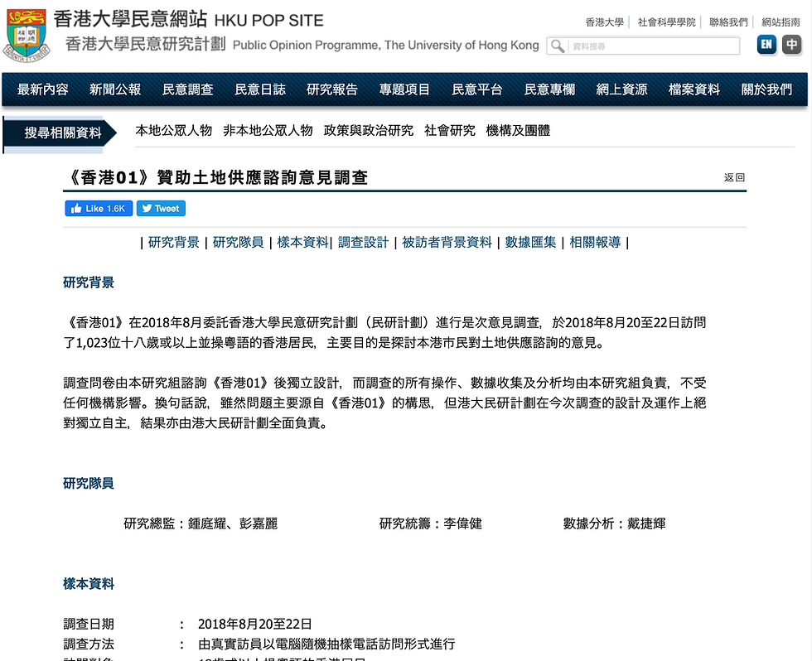The image size is (812, 661).
Task: Click the 研究隊員 section heading
Action: tap(89, 484)
